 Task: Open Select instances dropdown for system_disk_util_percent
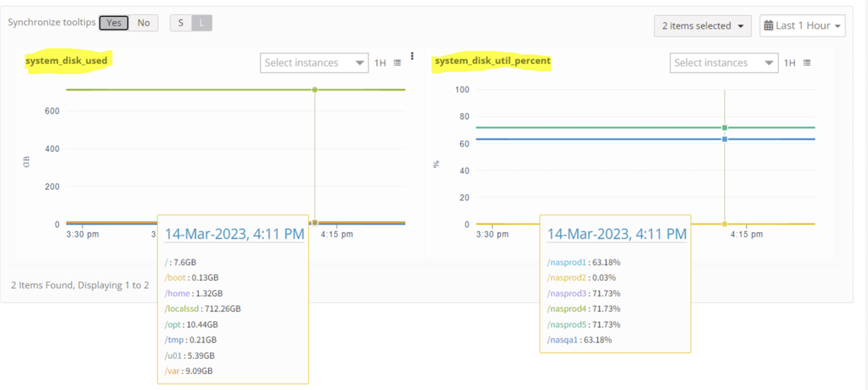724,63
